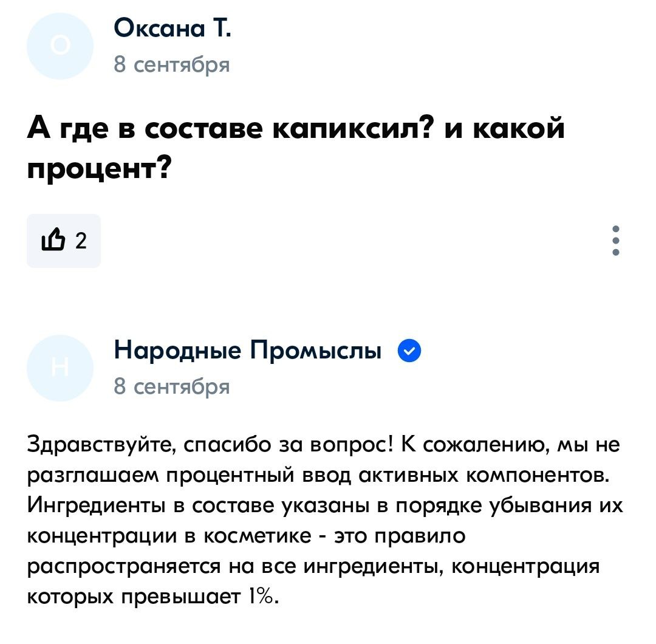This screenshot has width=656, height=644.
Task: Click the phrase это правило in the answer
Action: point(400,536)
